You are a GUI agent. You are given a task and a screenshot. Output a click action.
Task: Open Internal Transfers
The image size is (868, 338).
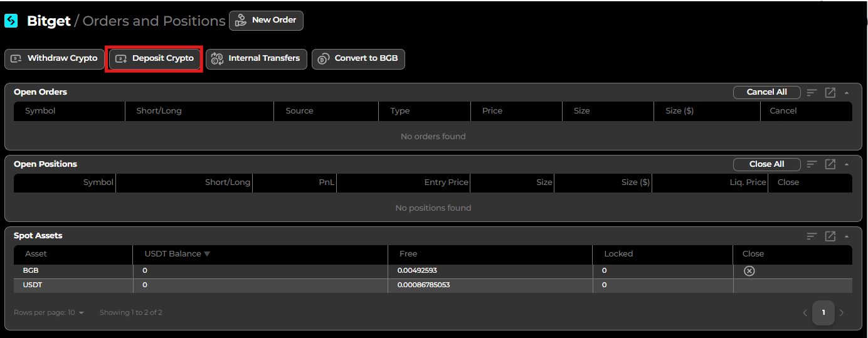coord(256,59)
